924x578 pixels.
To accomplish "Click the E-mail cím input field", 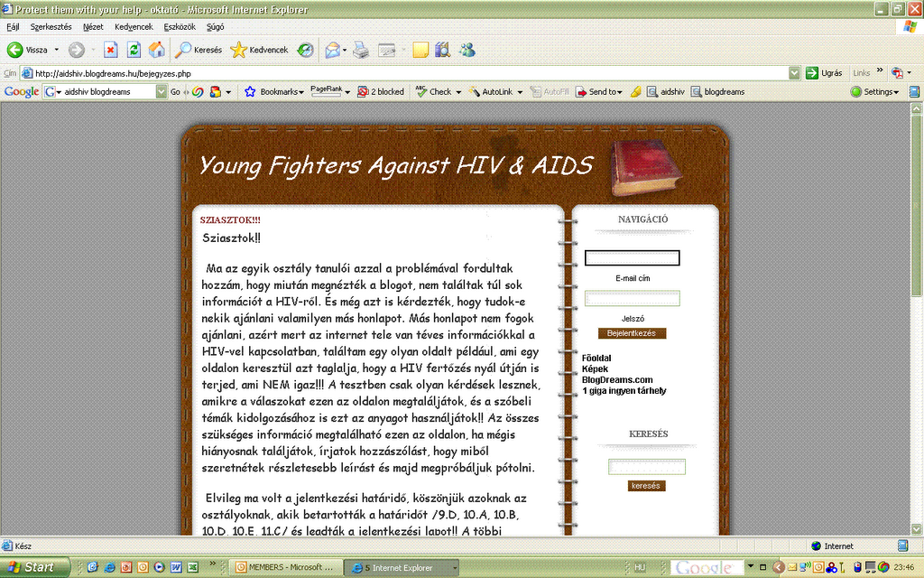I will [x=632, y=257].
